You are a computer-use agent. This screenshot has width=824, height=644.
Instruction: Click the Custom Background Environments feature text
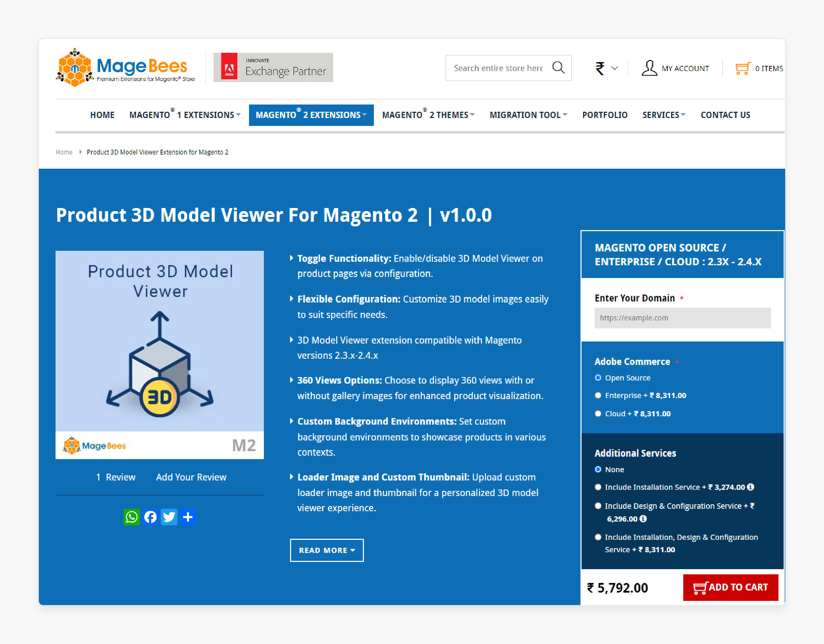point(421,437)
